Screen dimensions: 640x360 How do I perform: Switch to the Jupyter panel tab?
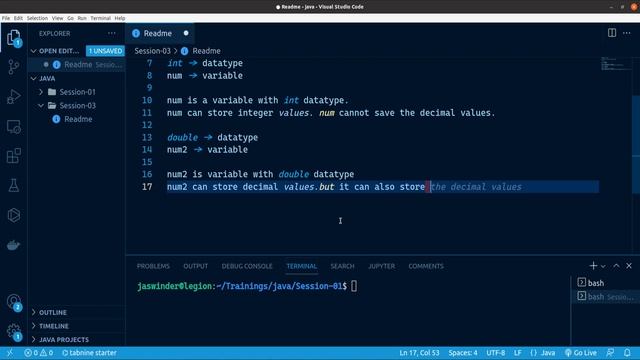click(x=382, y=266)
